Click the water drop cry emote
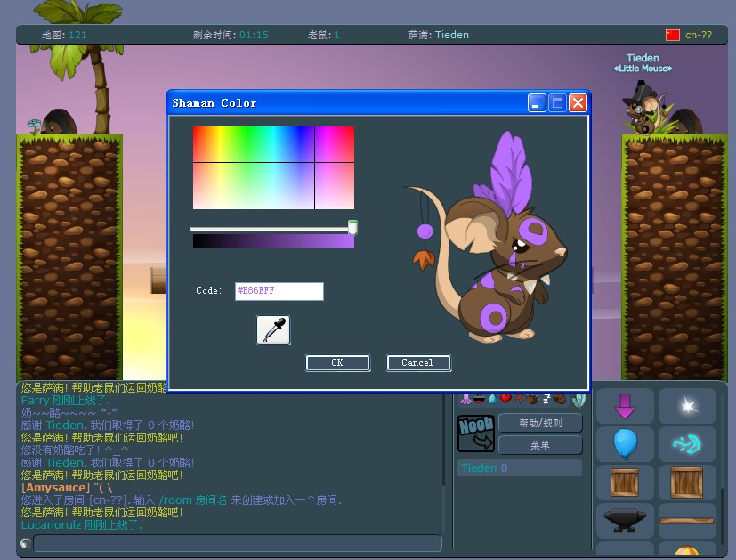736x560 pixels. tap(492, 399)
